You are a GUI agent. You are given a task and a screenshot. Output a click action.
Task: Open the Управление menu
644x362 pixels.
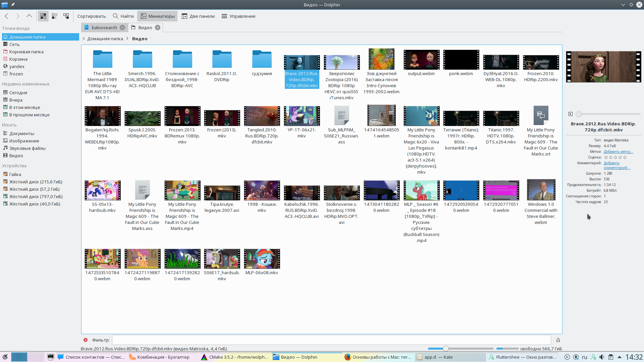(x=238, y=16)
